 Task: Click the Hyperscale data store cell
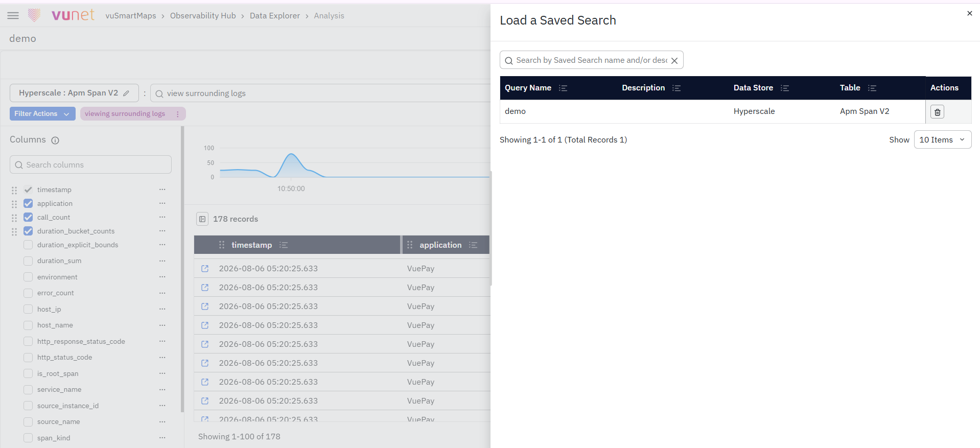click(x=754, y=111)
